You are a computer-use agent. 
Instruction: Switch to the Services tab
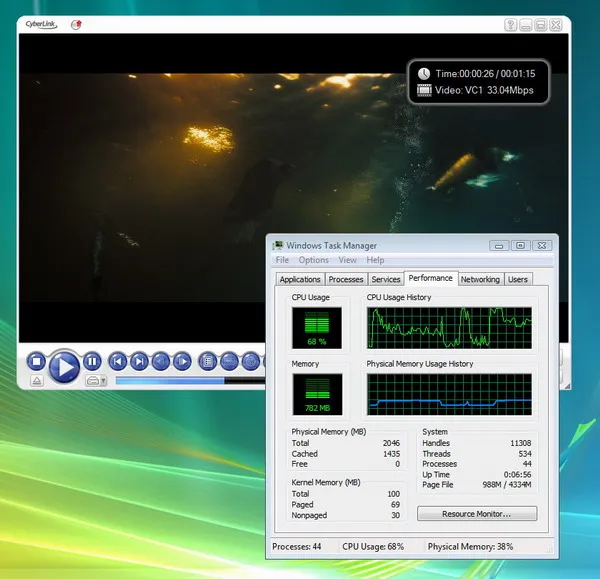[x=386, y=279]
